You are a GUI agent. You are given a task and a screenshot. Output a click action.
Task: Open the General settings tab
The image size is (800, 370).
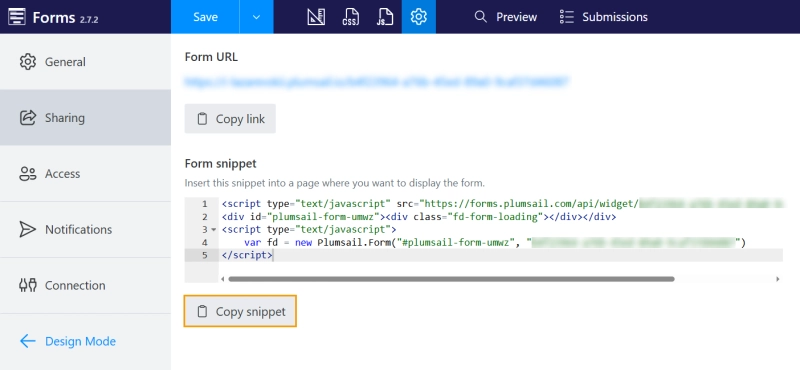[x=85, y=62]
